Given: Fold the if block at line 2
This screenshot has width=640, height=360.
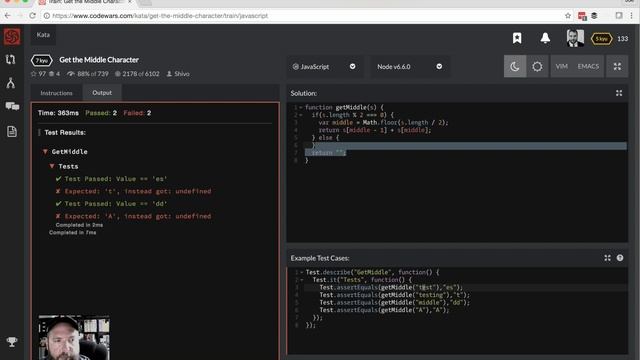Looking at the screenshot, I should pyautogui.click(x=301, y=115).
